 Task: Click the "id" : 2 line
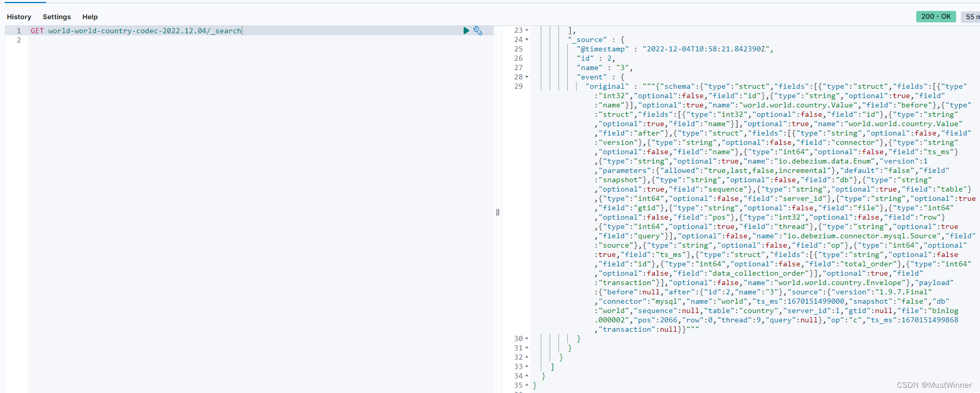click(596, 58)
